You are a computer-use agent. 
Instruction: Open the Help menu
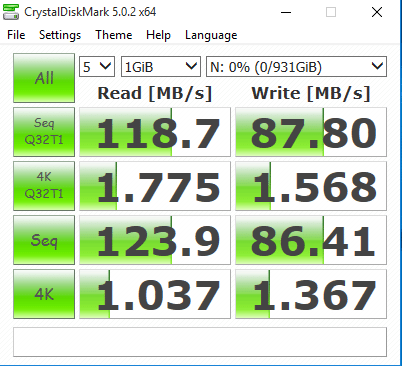pos(158,35)
